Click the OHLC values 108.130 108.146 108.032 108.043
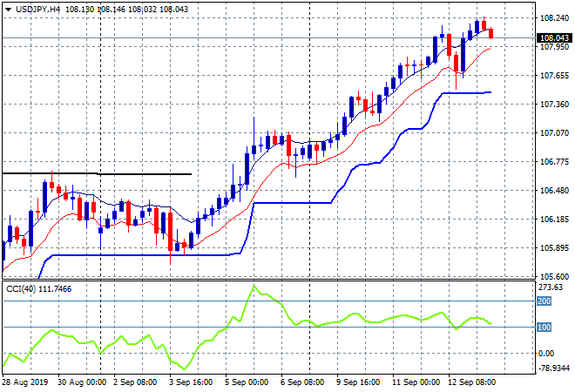This screenshot has width=575, height=392. click(x=127, y=10)
